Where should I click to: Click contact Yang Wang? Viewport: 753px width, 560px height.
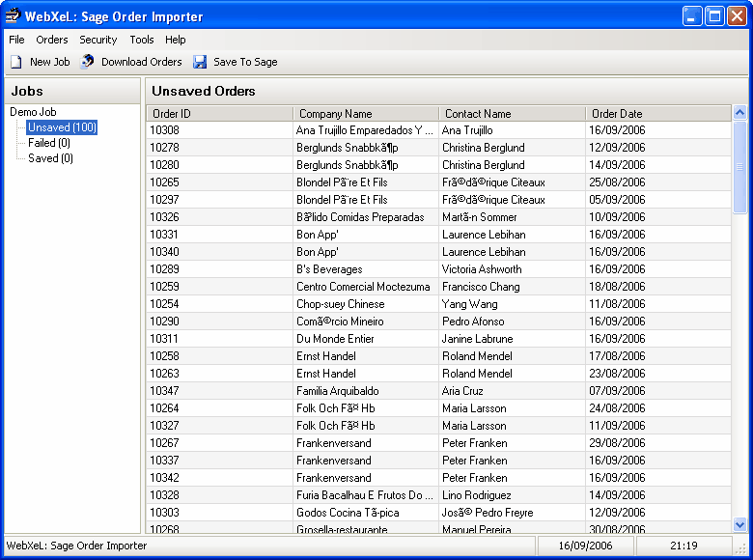point(470,304)
